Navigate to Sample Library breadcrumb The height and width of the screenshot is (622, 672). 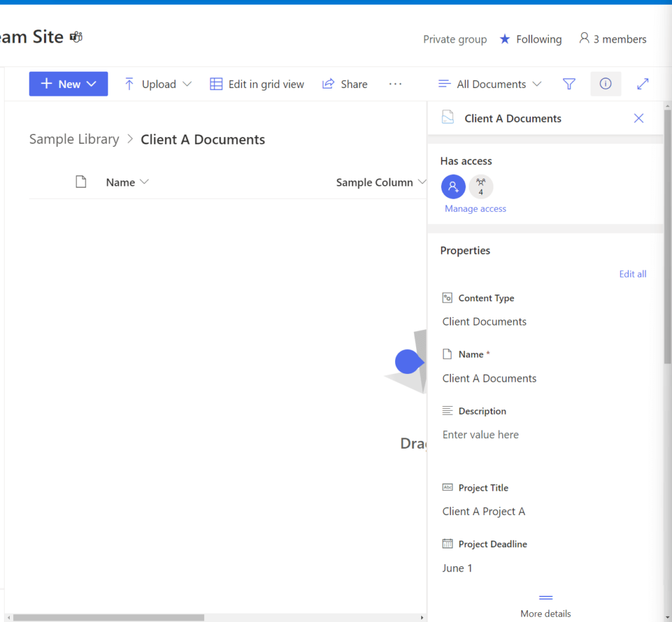click(x=74, y=139)
